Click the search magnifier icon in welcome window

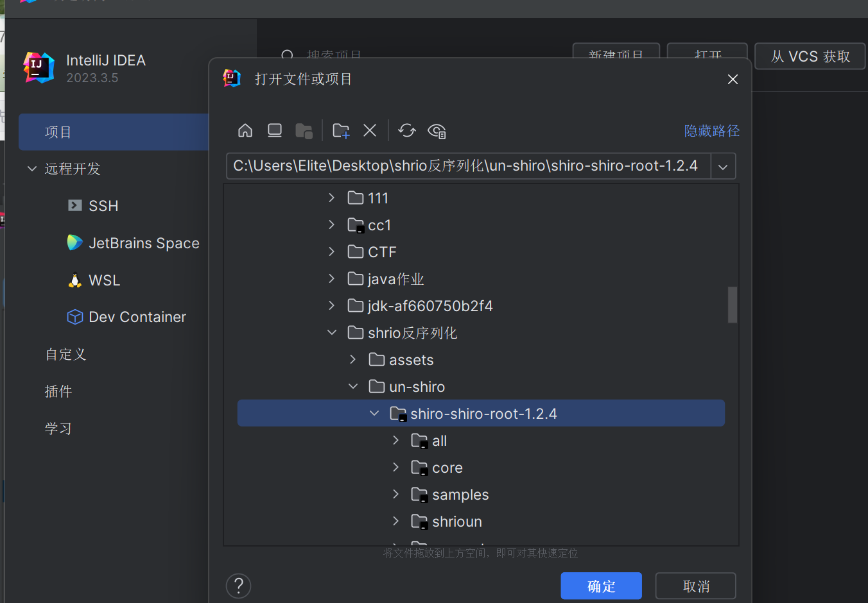click(288, 55)
